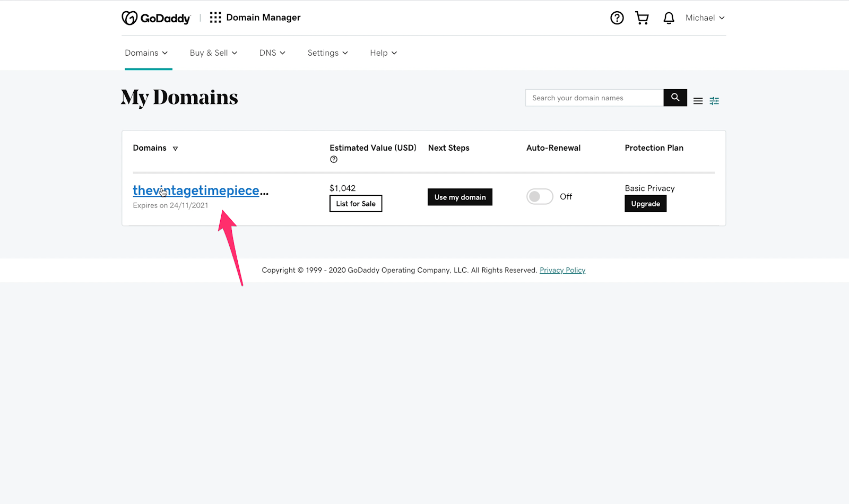Click the Basic Privacy text
Image resolution: width=849 pixels, height=504 pixels.
tap(649, 188)
